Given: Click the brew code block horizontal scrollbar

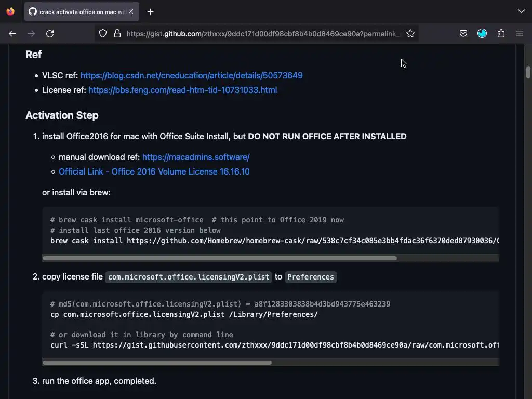Looking at the screenshot, I should click(x=219, y=258).
